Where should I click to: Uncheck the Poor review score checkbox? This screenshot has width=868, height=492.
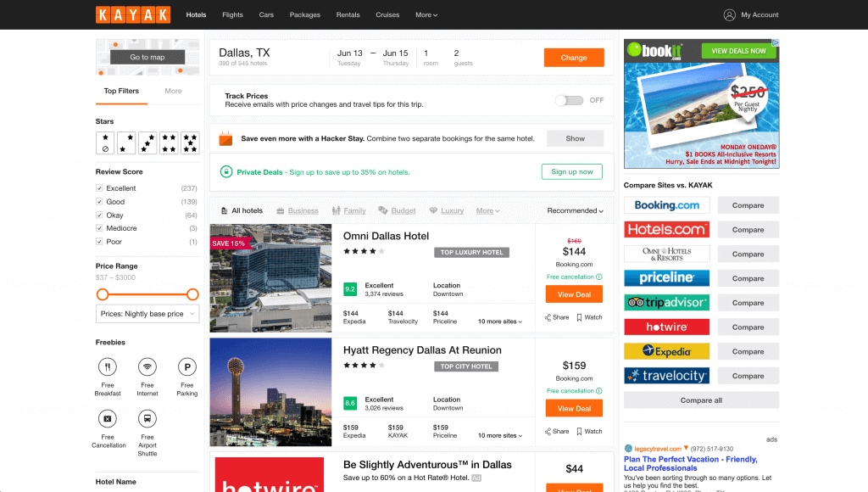(x=99, y=242)
